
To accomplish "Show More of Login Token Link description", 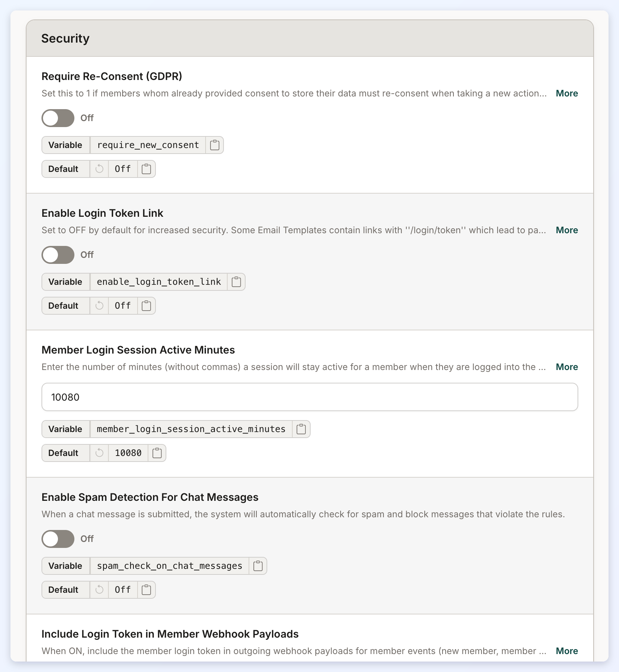I will click(x=567, y=230).
